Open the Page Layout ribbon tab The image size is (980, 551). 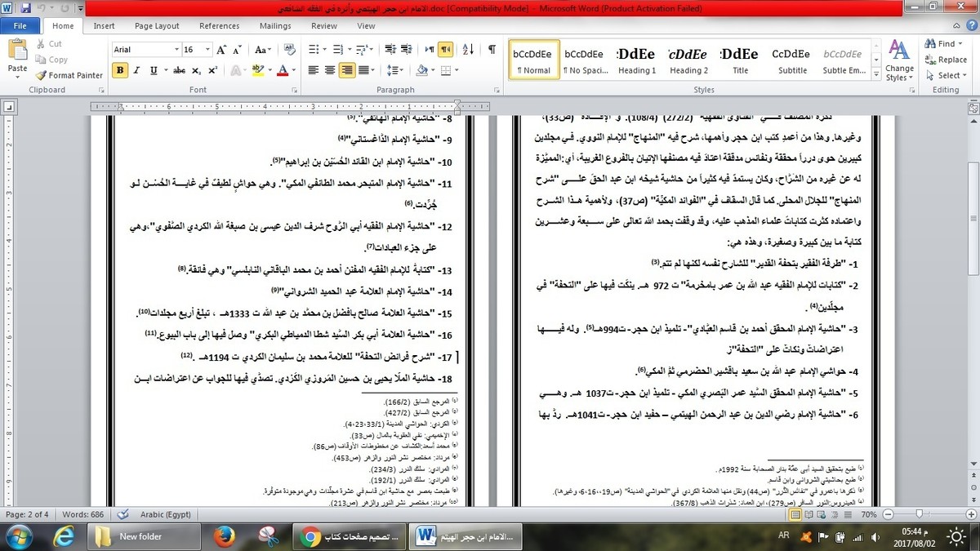157,26
